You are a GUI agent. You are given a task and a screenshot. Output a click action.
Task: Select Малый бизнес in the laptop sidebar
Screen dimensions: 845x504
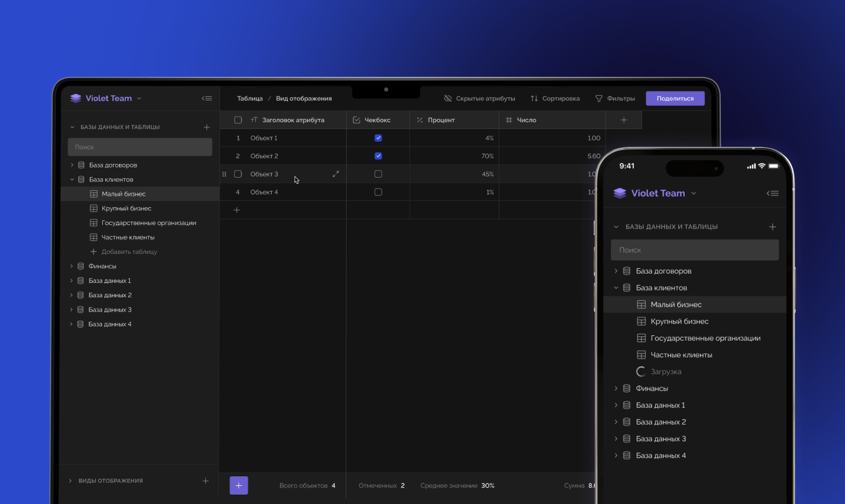140,194
